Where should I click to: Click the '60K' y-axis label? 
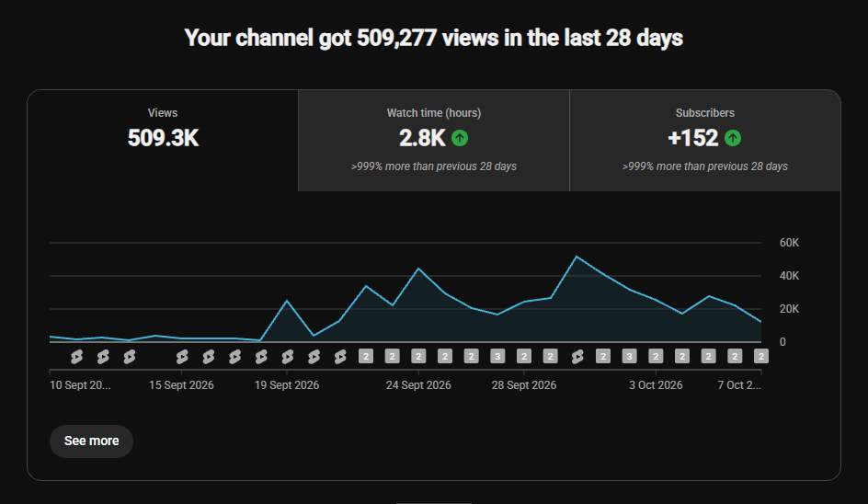point(789,243)
